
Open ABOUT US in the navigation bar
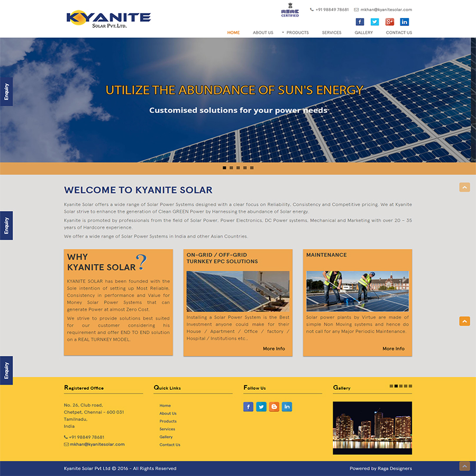[x=263, y=32]
